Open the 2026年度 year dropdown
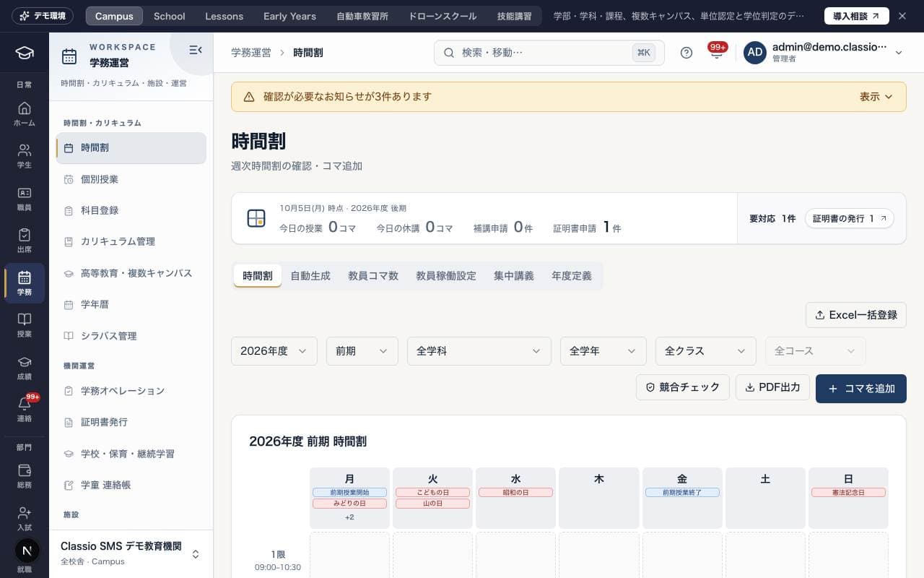924x578 pixels. point(274,351)
